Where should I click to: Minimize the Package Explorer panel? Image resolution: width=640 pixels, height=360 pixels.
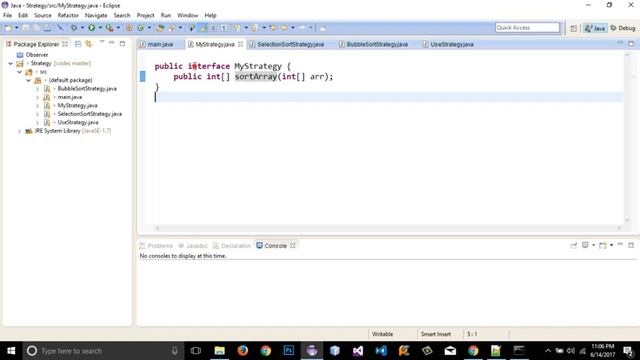[x=111, y=42]
